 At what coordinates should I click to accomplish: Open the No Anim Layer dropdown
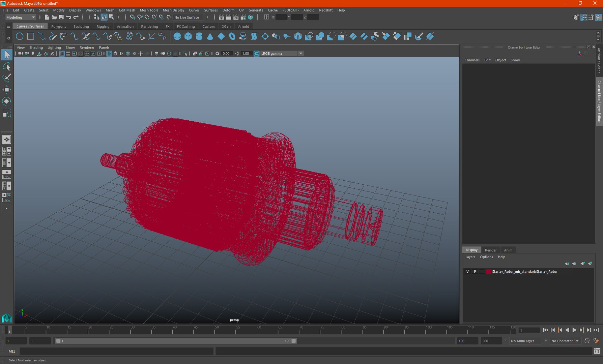(525, 341)
